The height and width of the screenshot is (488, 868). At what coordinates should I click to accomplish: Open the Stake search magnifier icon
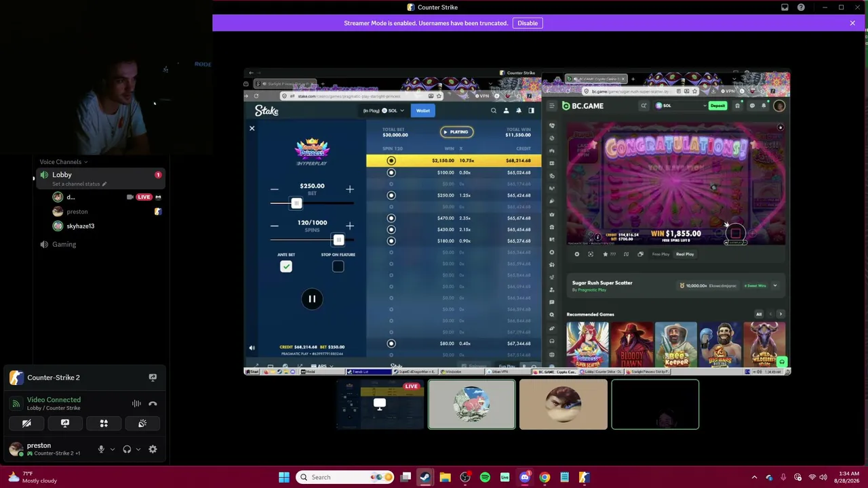tap(494, 110)
